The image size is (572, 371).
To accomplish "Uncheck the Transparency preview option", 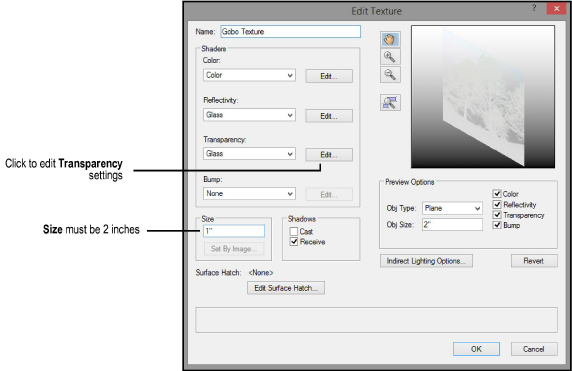I will pos(497,215).
